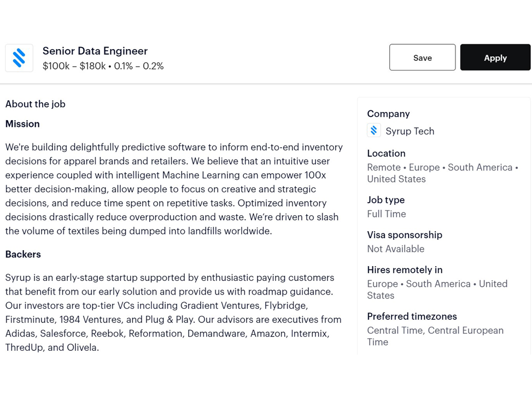Click the small Syrup logo under Company
Viewport: 532px width, 406px height.
pos(373,131)
